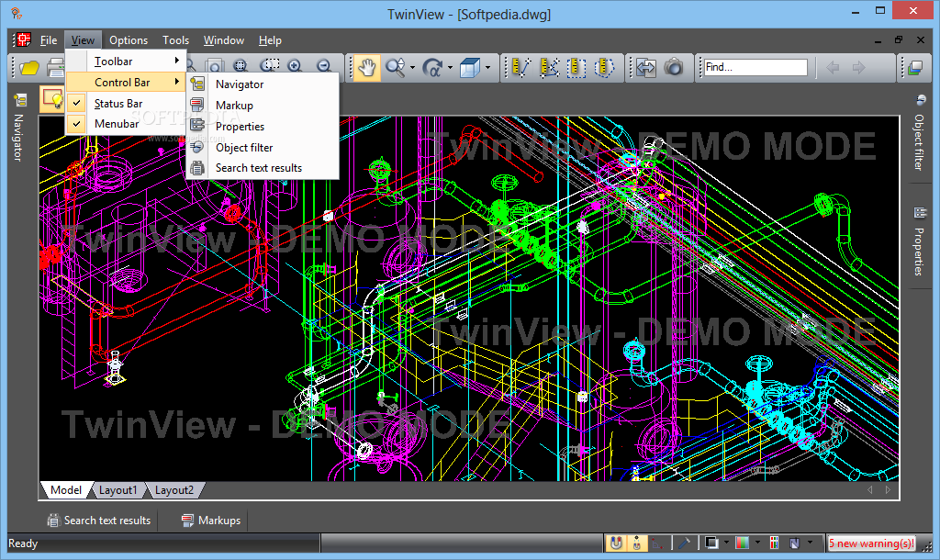Open the Rotate tool dropdown arrow

click(450, 68)
